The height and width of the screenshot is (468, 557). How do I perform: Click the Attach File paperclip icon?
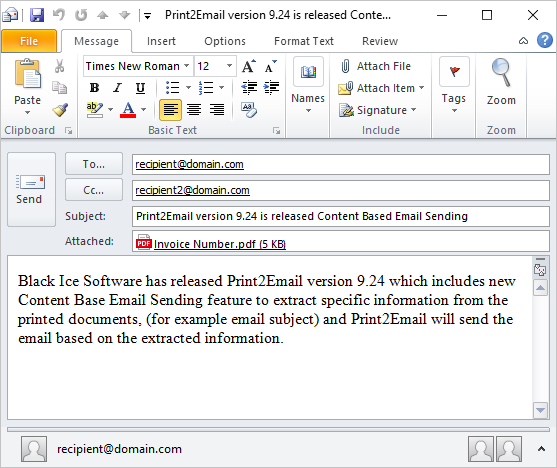coord(345,66)
